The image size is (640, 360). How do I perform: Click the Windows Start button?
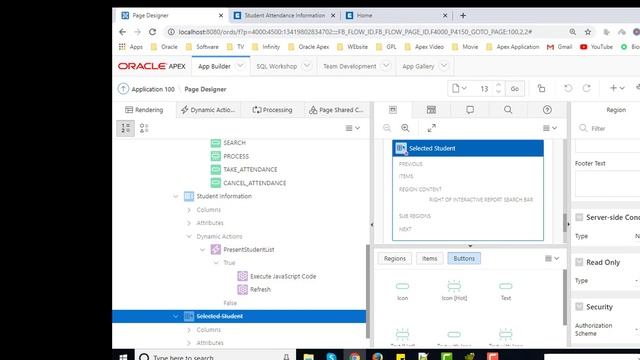pos(123,357)
